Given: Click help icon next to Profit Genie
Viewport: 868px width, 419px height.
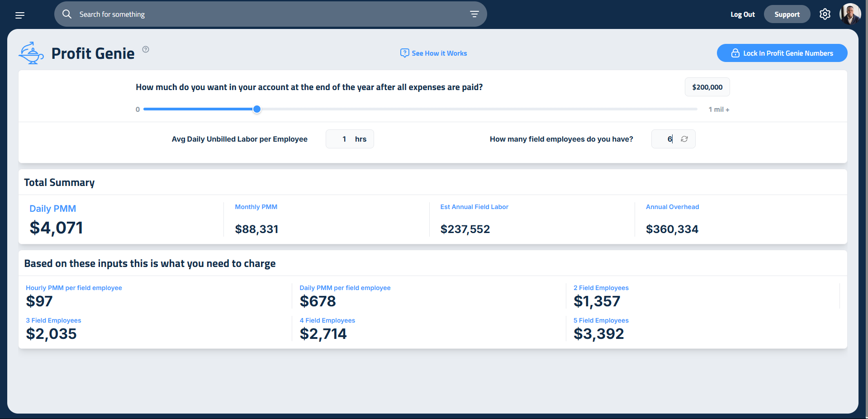Looking at the screenshot, I should (x=146, y=49).
